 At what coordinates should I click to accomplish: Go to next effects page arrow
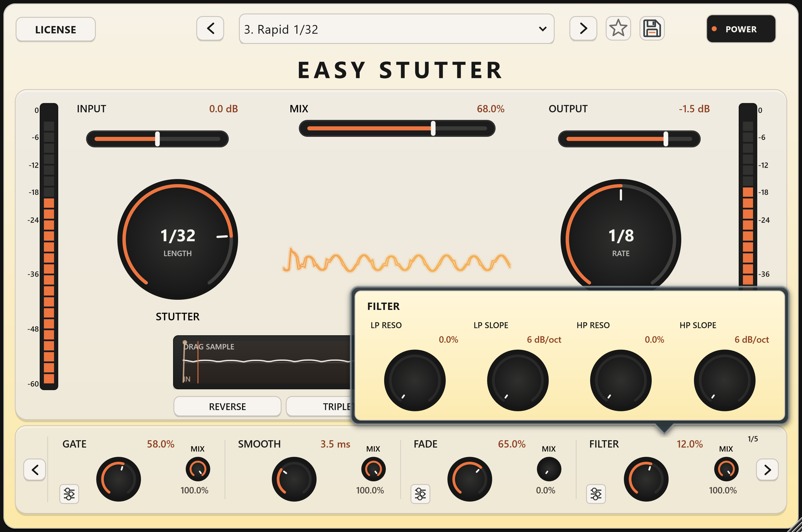(x=767, y=470)
